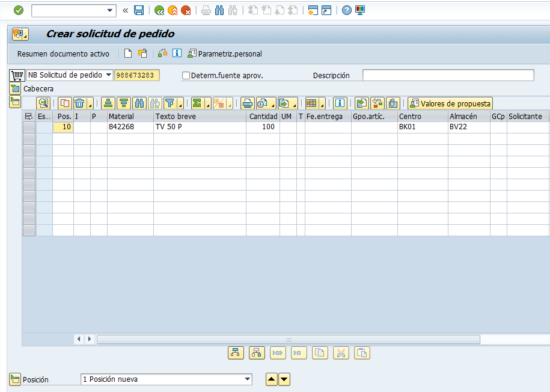Viewport: 550px width, 392px height.
Task: Click the horizontal scrollbar under the item grid
Action: coord(288,339)
